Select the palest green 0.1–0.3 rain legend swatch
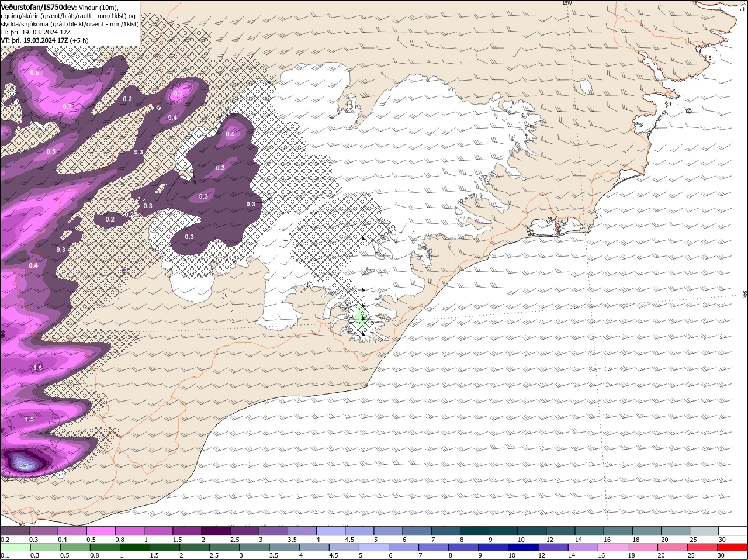The height and width of the screenshot is (560, 748). point(15,548)
